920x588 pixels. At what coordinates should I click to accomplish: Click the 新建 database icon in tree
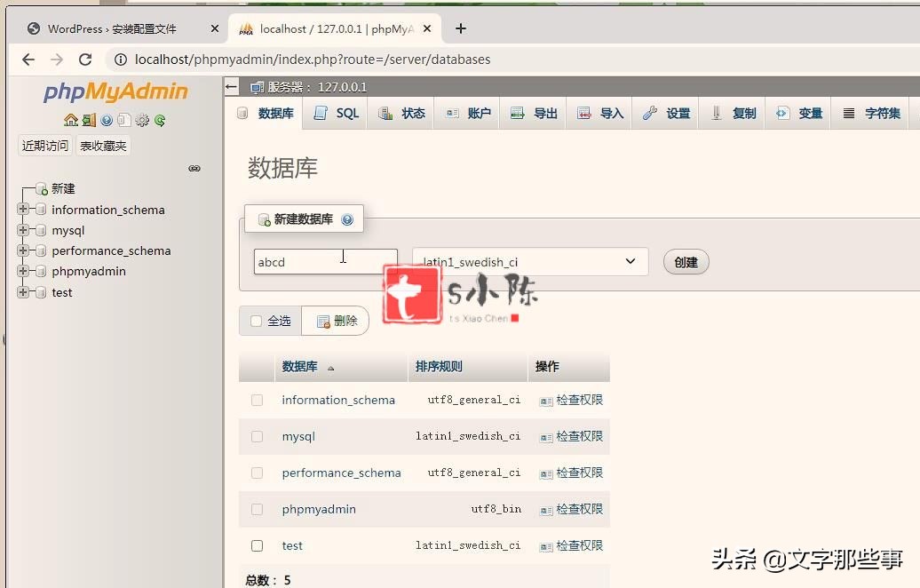(x=42, y=189)
